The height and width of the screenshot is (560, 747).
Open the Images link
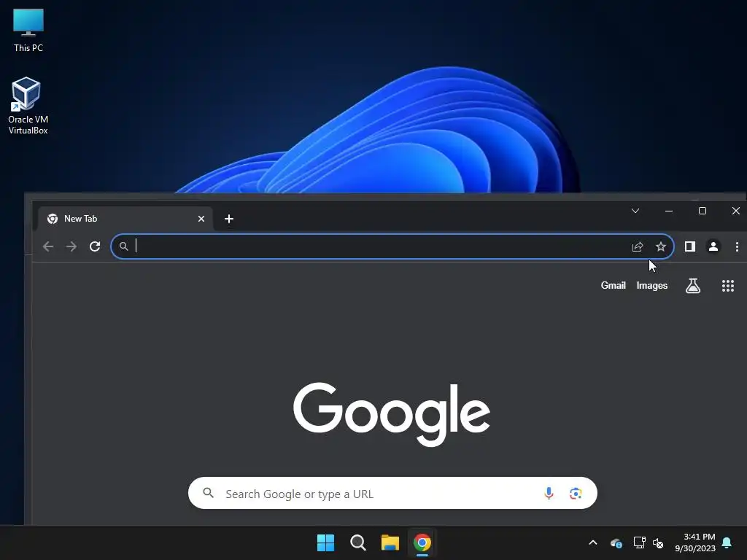[x=651, y=285]
